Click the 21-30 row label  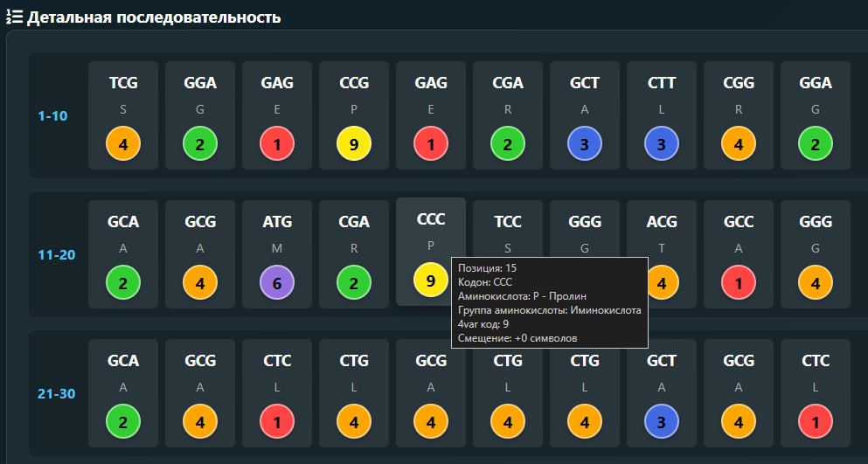click(56, 394)
